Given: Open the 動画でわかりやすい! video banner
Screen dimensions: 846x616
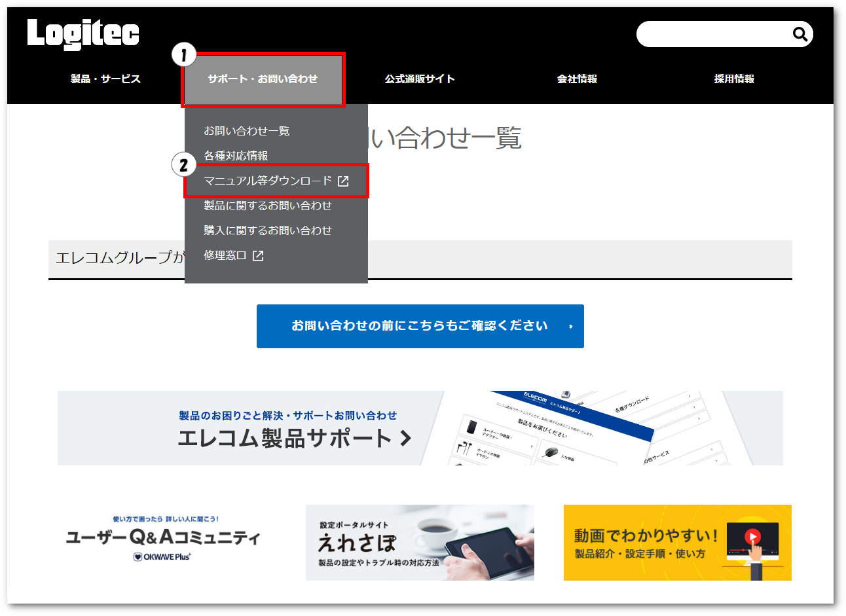Looking at the screenshot, I should pos(678,542).
